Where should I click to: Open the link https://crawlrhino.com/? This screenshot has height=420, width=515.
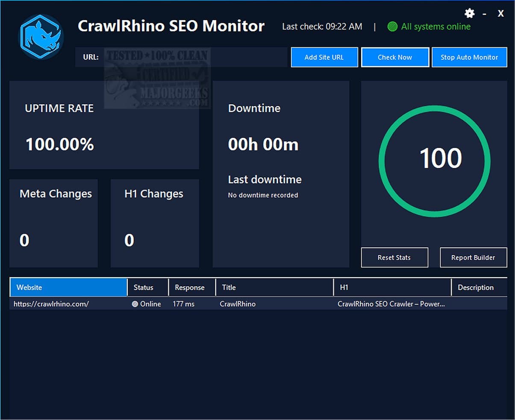coord(51,304)
